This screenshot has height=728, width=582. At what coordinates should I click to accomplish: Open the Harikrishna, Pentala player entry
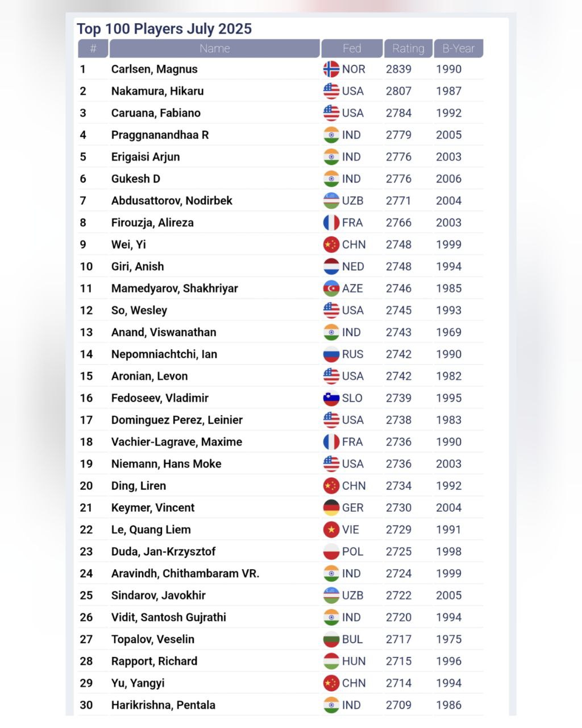163,705
